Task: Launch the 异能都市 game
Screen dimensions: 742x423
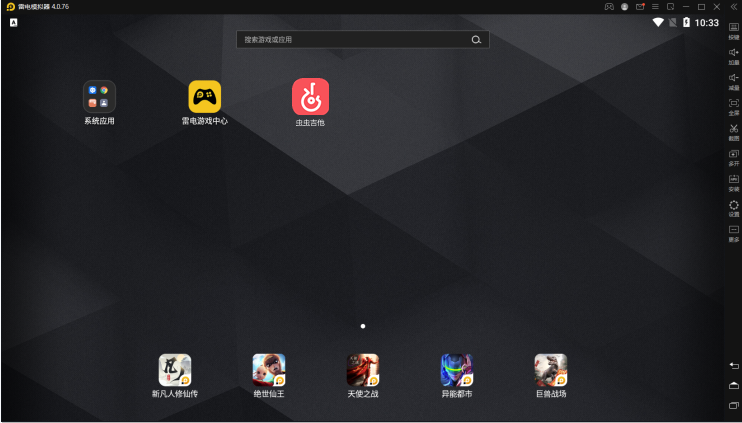Action: click(x=457, y=370)
